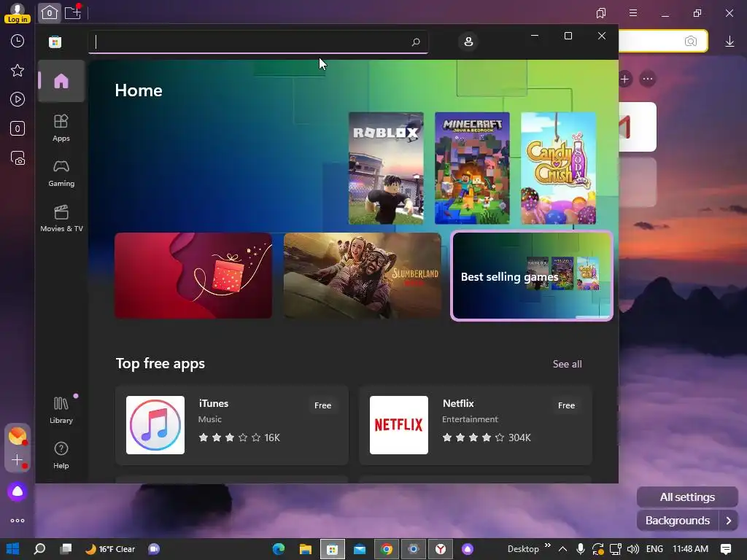Open the mail icon in browser sidebar

tap(18, 436)
